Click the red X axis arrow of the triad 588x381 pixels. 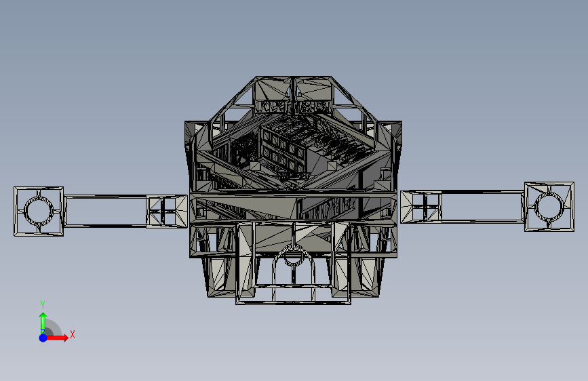(56, 338)
